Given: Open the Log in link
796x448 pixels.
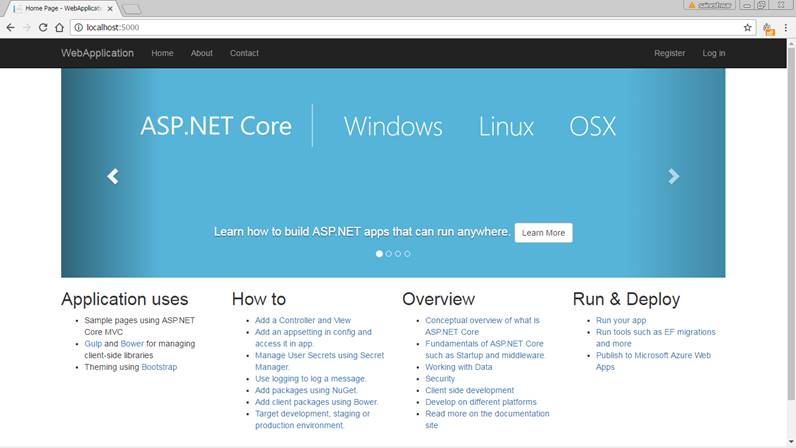Looking at the screenshot, I should [714, 53].
